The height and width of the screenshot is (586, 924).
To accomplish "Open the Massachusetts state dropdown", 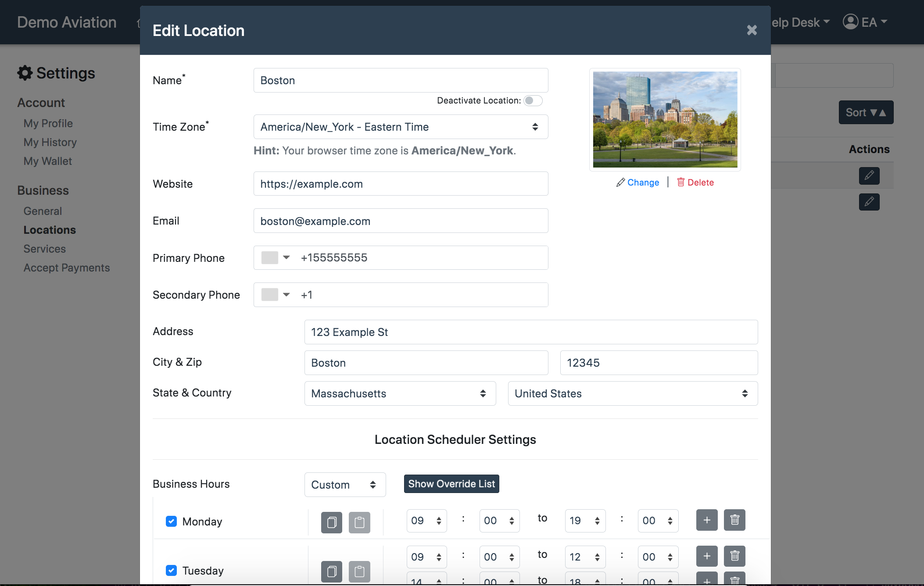I will [400, 393].
